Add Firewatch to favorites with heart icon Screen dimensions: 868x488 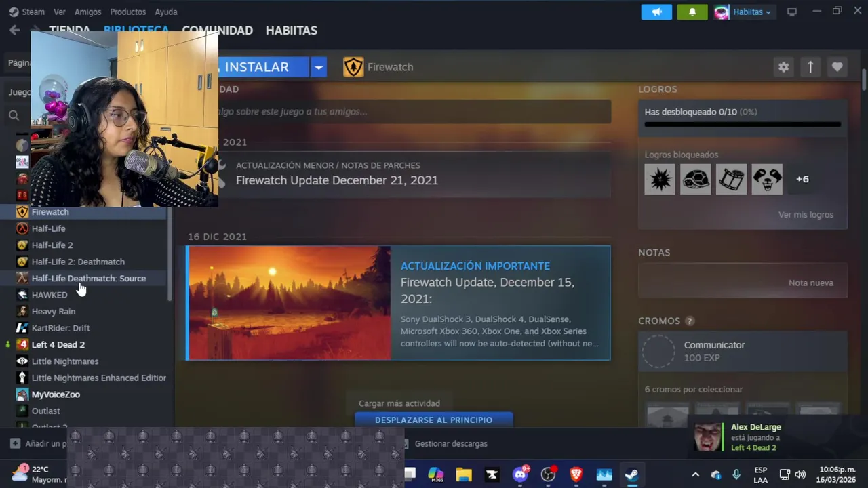coord(837,67)
